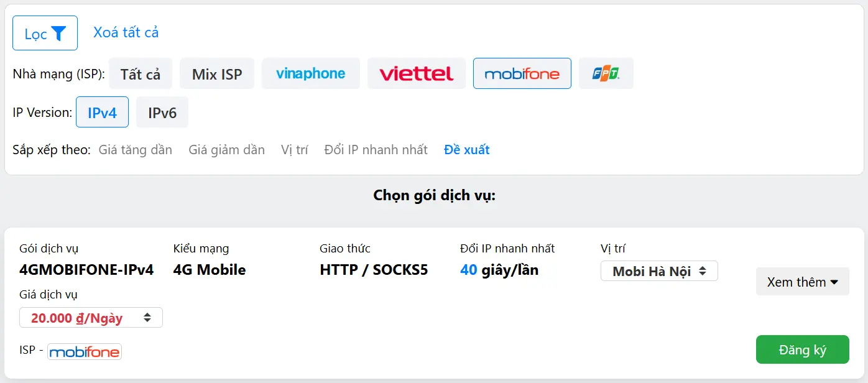Expand the Xem thêm details
The height and width of the screenshot is (383, 868).
click(801, 281)
